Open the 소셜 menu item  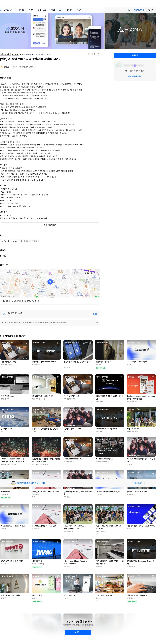click(61, 10)
